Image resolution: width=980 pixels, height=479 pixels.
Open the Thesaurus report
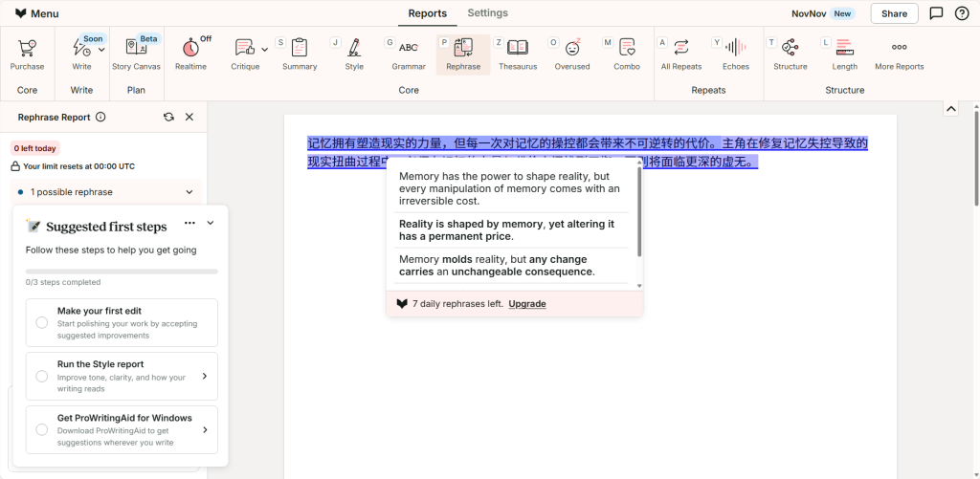(517, 54)
